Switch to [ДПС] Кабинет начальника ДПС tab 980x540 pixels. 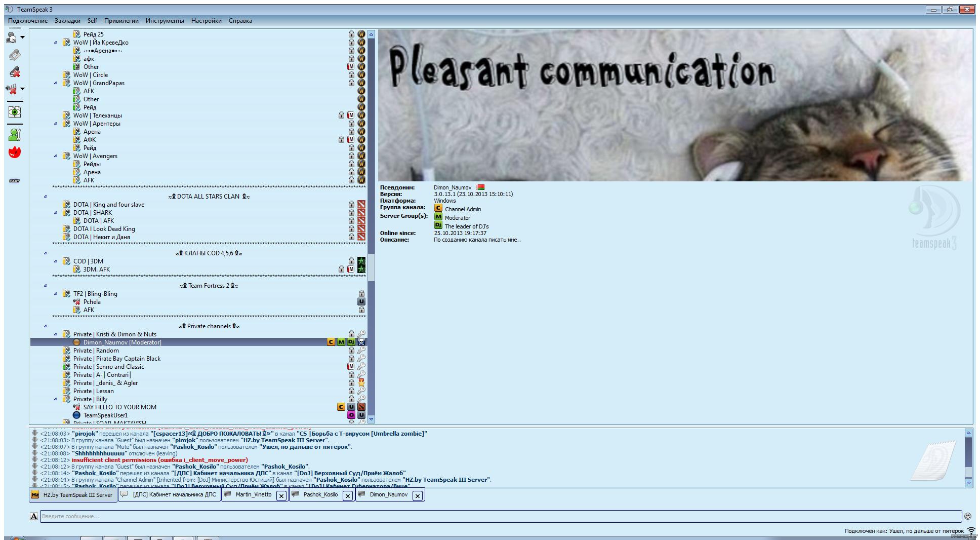point(170,495)
